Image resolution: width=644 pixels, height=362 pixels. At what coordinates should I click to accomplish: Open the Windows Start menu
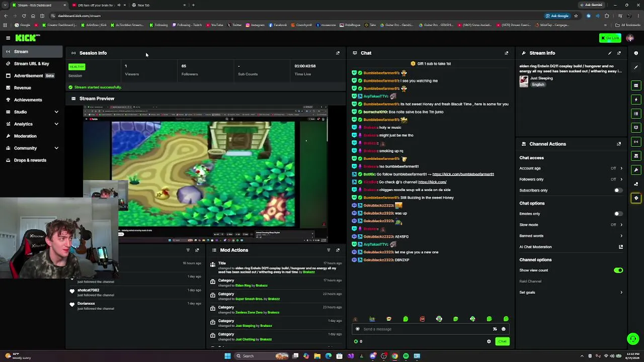pyautogui.click(x=227, y=356)
